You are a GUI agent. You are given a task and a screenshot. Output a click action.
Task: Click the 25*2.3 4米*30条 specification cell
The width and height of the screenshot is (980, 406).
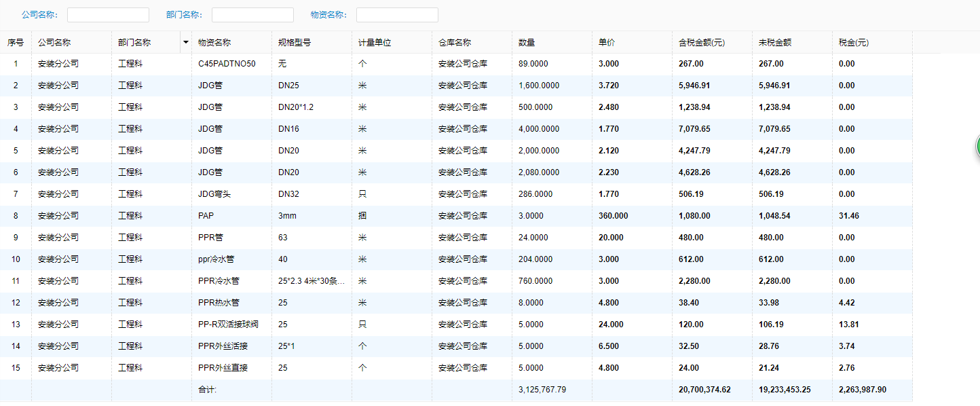tap(312, 281)
